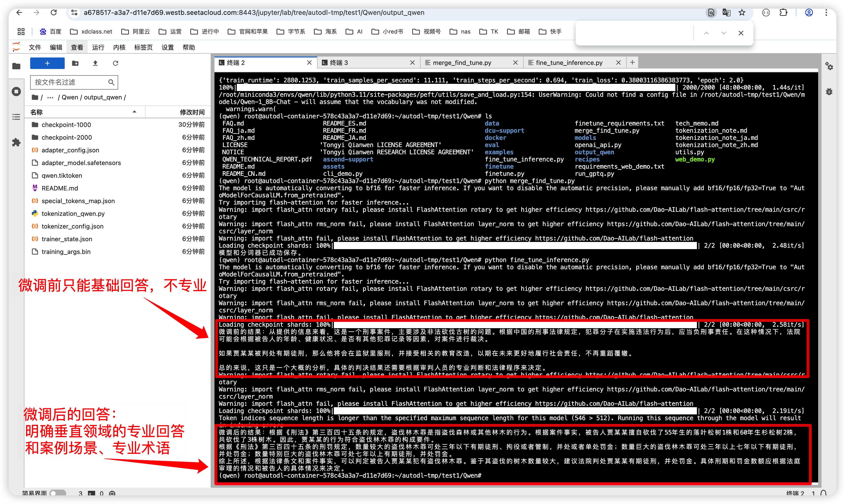The width and height of the screenshot is (845, 504).
Task: Sort files by 名称 column header
Action: [37, 112]
